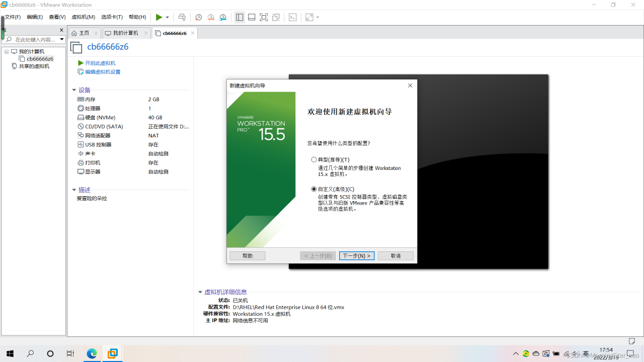Viewport: 644px width, 362px height.
Task: Select the 典型(推荐)(T) radio option
Action: (314, 160)
